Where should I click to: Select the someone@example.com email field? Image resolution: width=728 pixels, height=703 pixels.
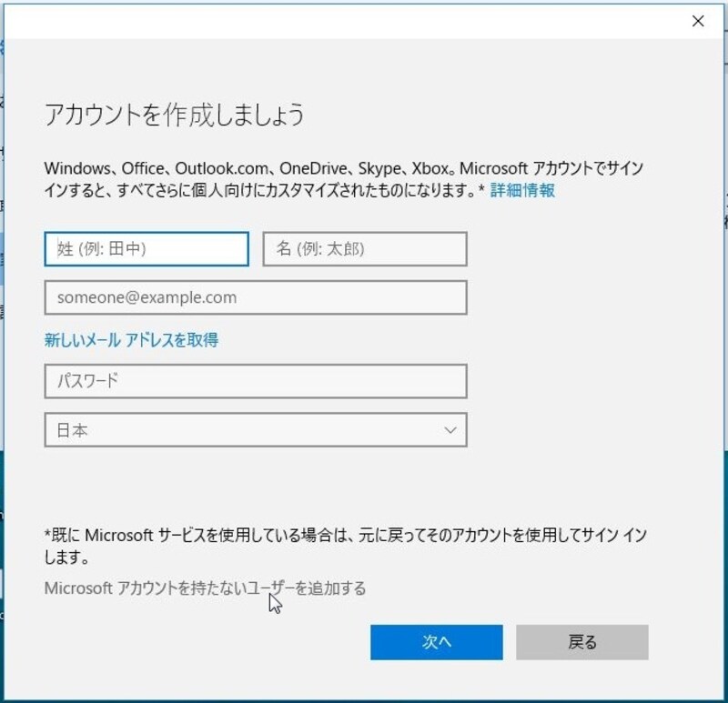(x=256, y=297)
